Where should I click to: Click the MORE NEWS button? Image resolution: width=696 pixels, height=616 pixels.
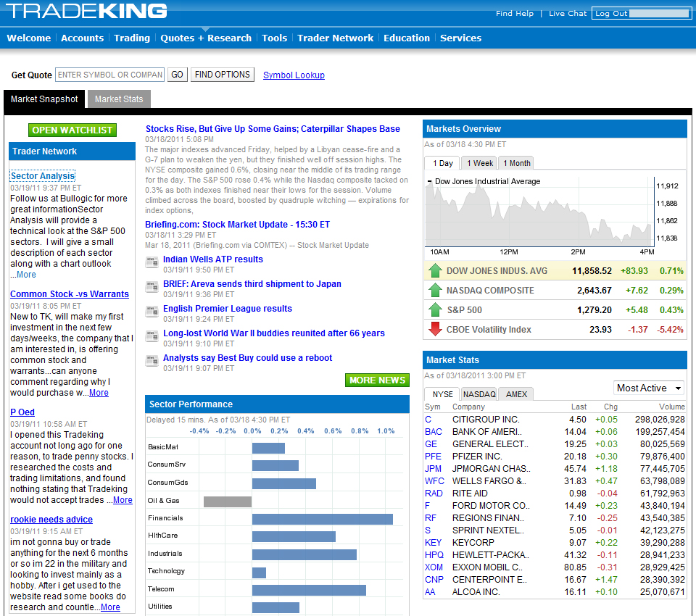point(377,380)
